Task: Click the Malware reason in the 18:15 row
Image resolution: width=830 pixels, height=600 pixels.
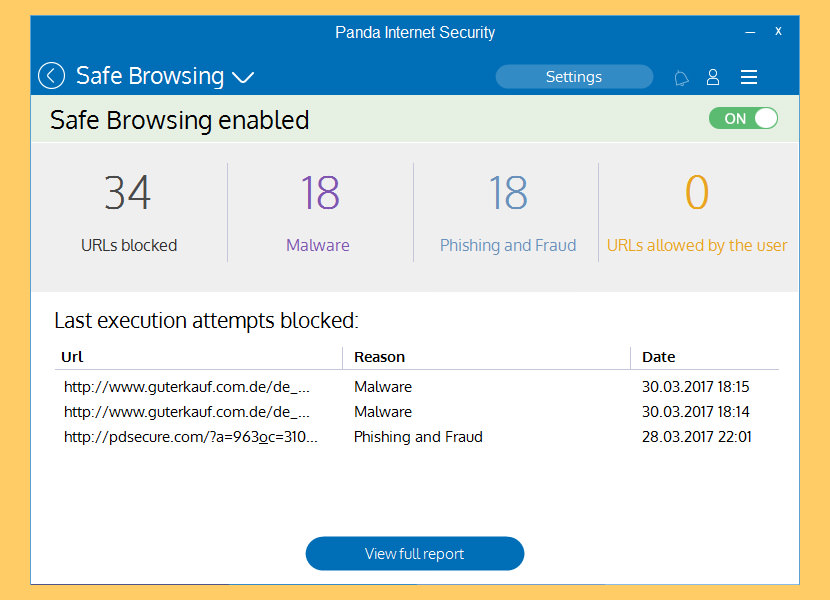Action: [383, 387]
